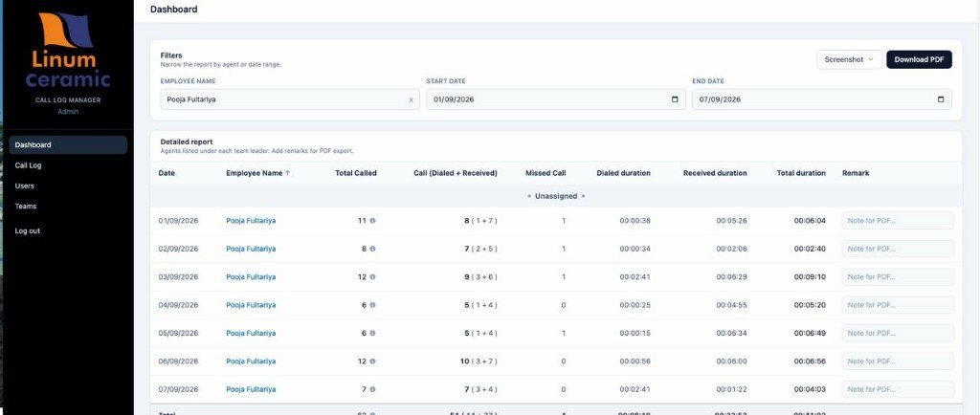Click total duration value 00:09:10
Viewport: 980px width, 415px height.
[x=810, y=277]
